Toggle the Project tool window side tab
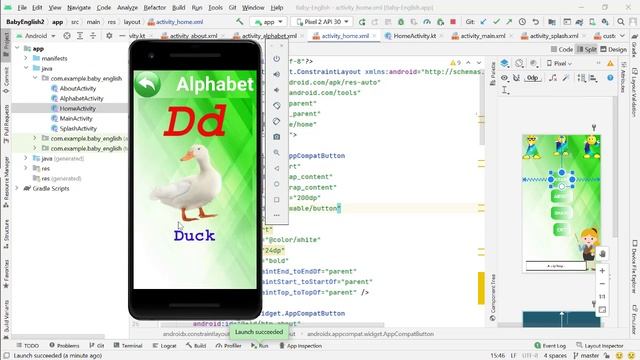Screen dimensions: 640x360 click(x=6, y=44)
